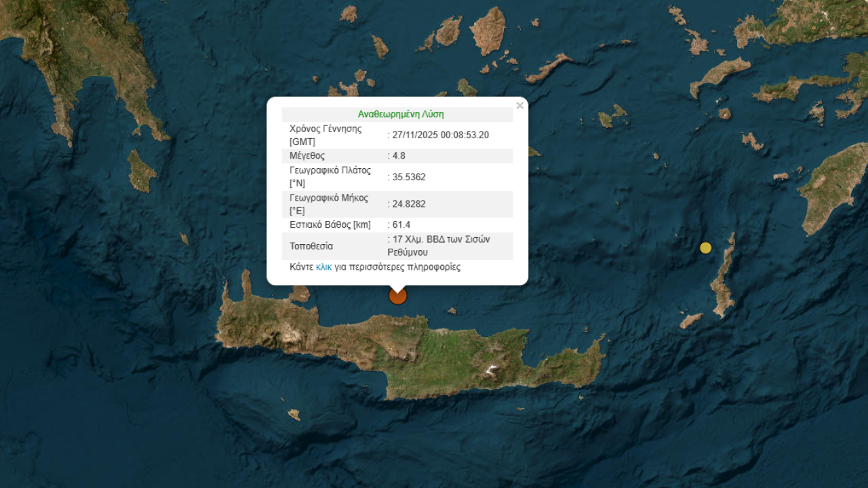The height and width of the screenshot is (488, 868).
Task: Click Gavdos islet south of Crete
Action: (x=294, y=413)
